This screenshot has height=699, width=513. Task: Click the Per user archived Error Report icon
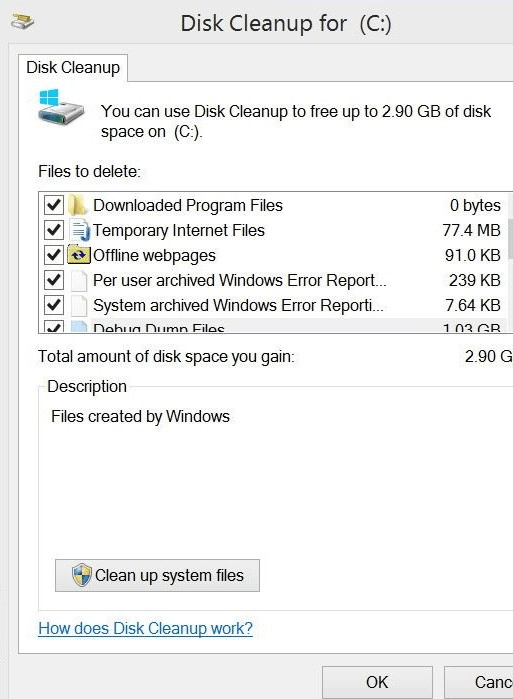79,280
